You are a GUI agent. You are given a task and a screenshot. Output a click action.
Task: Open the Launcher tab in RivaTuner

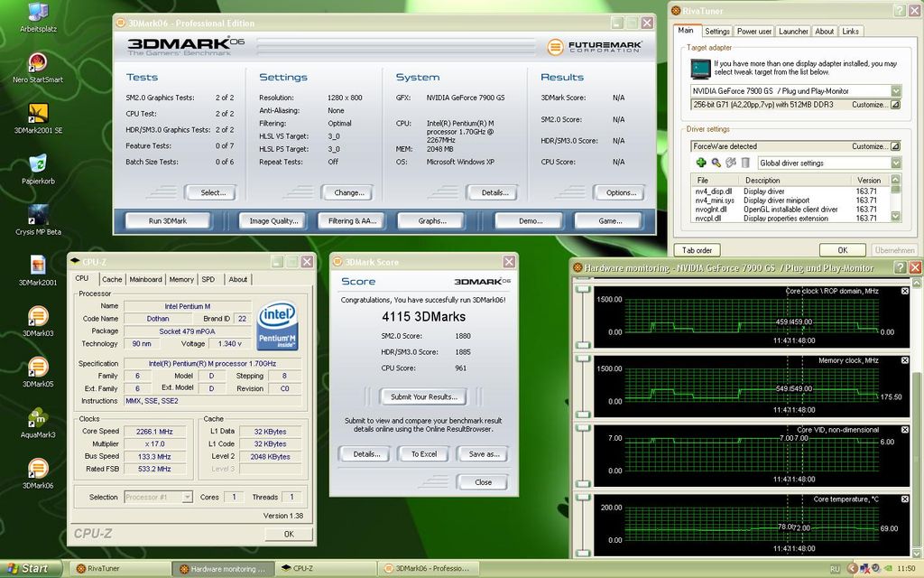coord(793,32)
